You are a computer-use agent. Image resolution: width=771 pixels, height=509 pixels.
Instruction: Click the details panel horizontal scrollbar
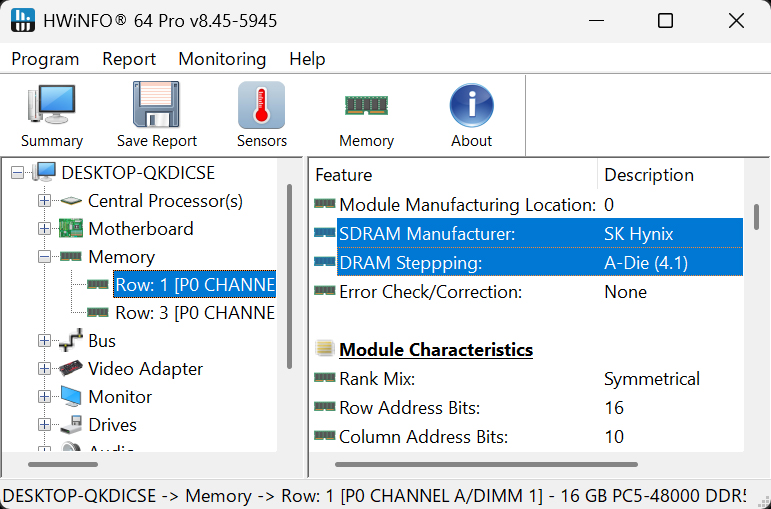(486, 464)
